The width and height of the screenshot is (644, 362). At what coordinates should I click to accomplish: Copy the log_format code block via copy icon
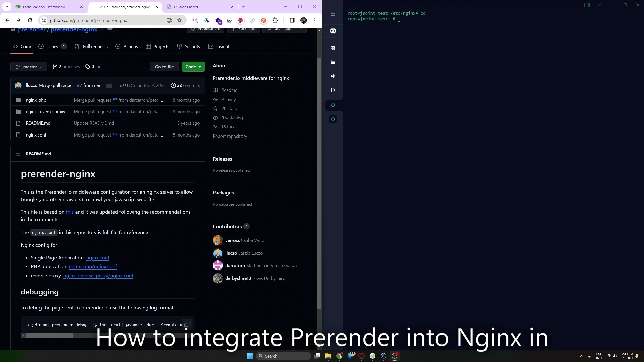(187, 325)
